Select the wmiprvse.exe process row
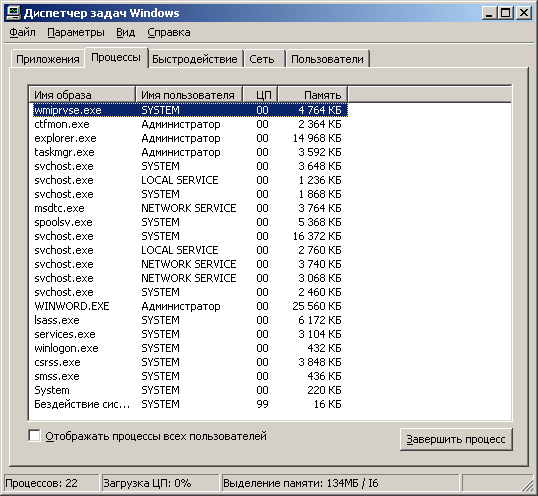The width and height of the screenshot is (538, 496). [190, 110]
